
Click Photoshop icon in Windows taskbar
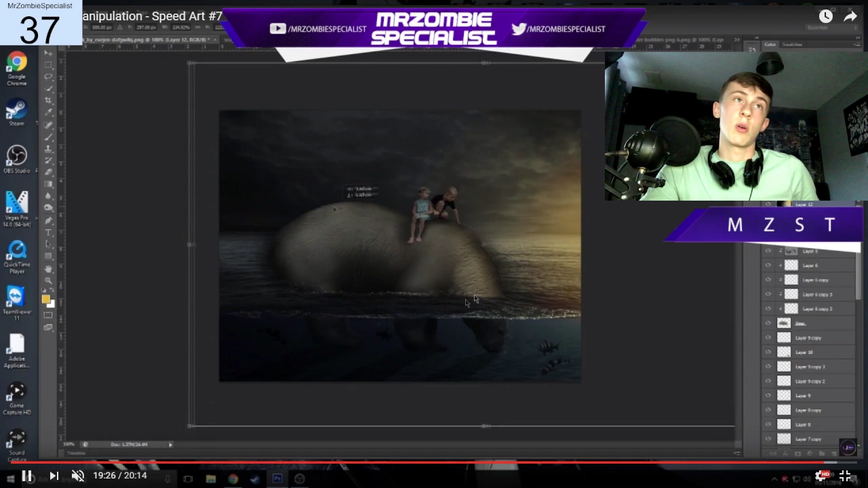(277, 479)
